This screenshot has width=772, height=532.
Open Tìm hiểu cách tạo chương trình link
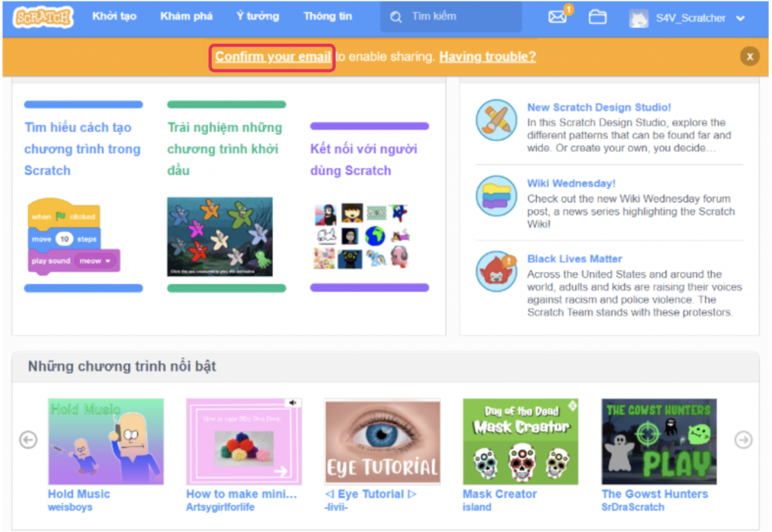(82, 149)
